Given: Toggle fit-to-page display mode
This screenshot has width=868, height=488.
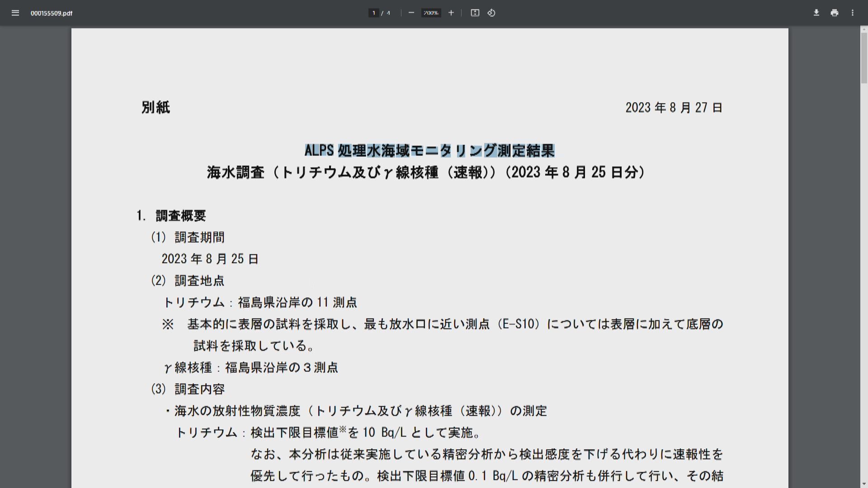Looking at the screenshot, I should (475, 13).
